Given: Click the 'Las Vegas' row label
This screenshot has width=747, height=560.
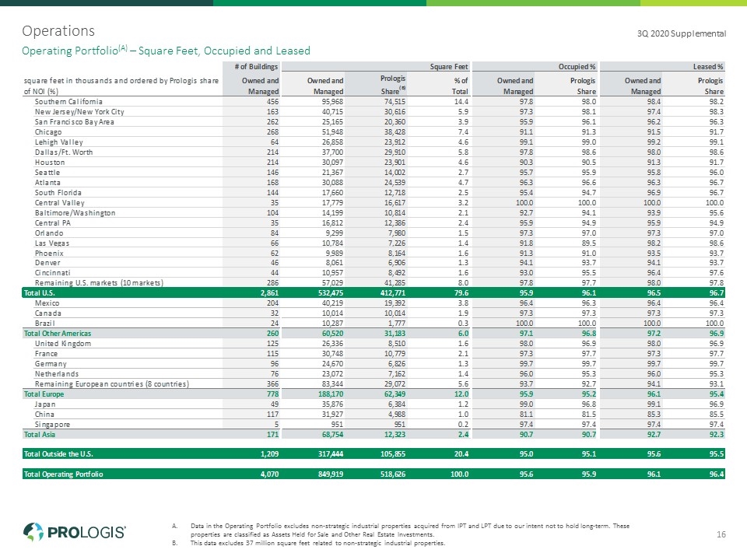Looking at the screenshot, I should click(x=52, y=243).
